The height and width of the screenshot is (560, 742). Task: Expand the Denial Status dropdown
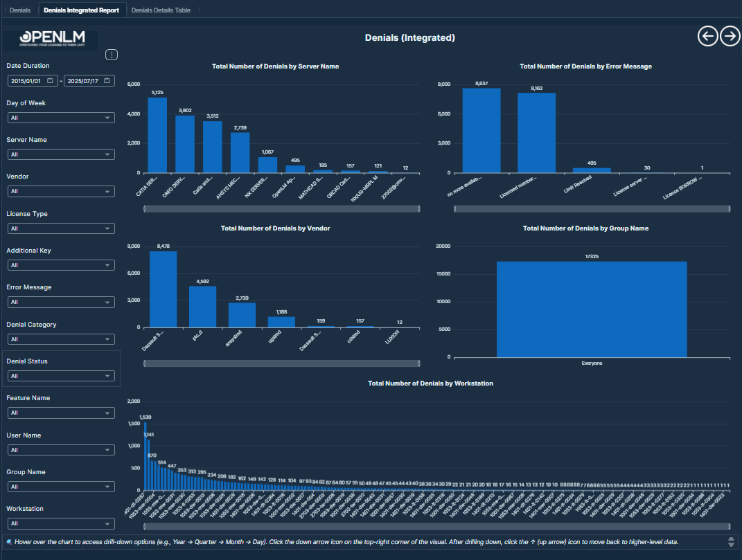(x=60, y=376)
